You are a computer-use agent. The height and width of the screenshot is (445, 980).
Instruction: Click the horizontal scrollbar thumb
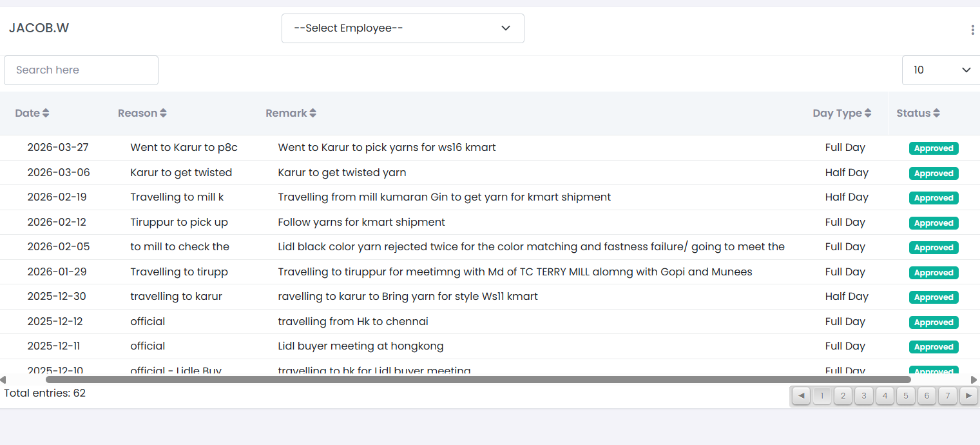coord(477,380)
